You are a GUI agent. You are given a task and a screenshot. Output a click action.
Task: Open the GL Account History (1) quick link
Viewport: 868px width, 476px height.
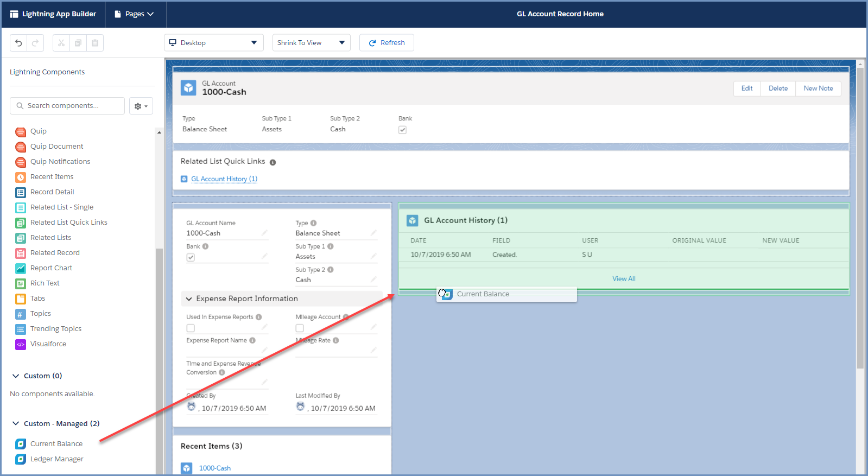click(x=224, y=179)
